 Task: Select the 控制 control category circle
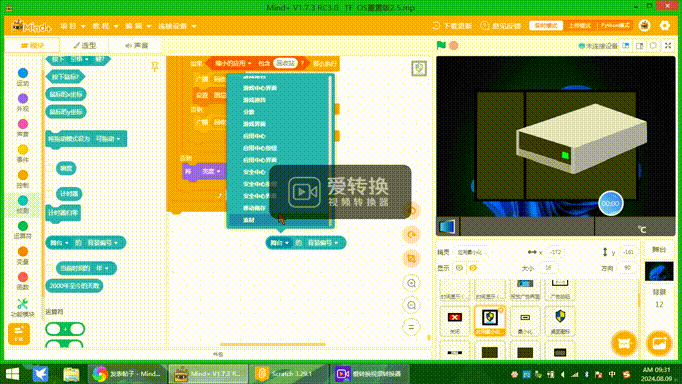coord(23,175)
